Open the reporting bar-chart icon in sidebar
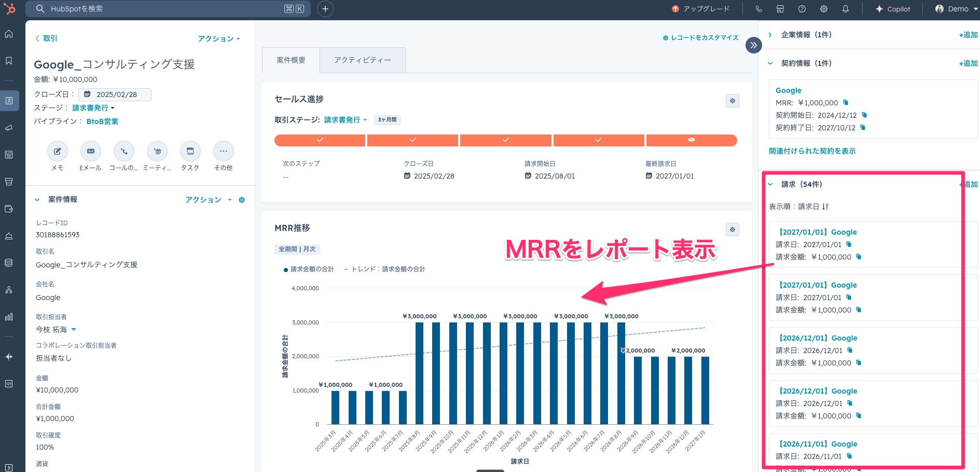The height and width of the screenshot is (472, 980). click(x=9, y=317)
